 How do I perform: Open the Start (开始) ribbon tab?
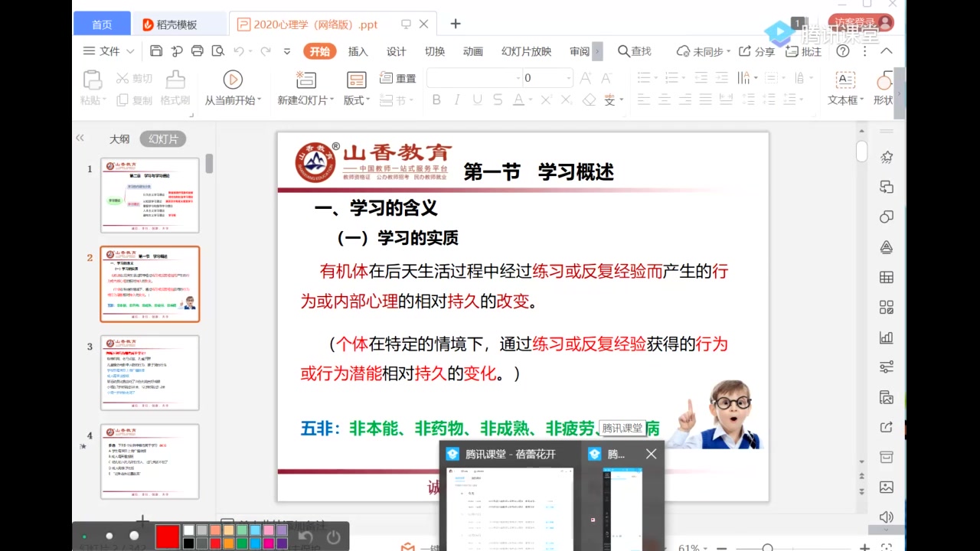(x=319, y=51)
